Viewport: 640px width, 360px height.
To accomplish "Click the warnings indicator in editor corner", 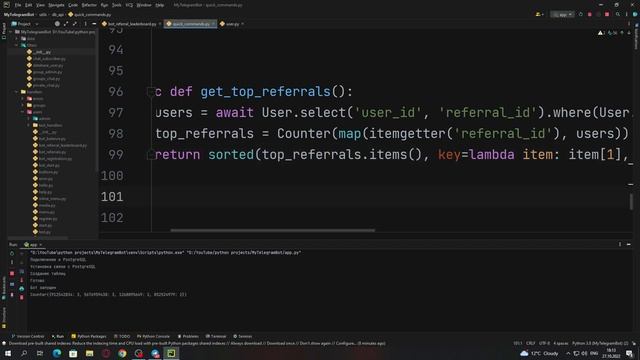I will pos(602,33).
